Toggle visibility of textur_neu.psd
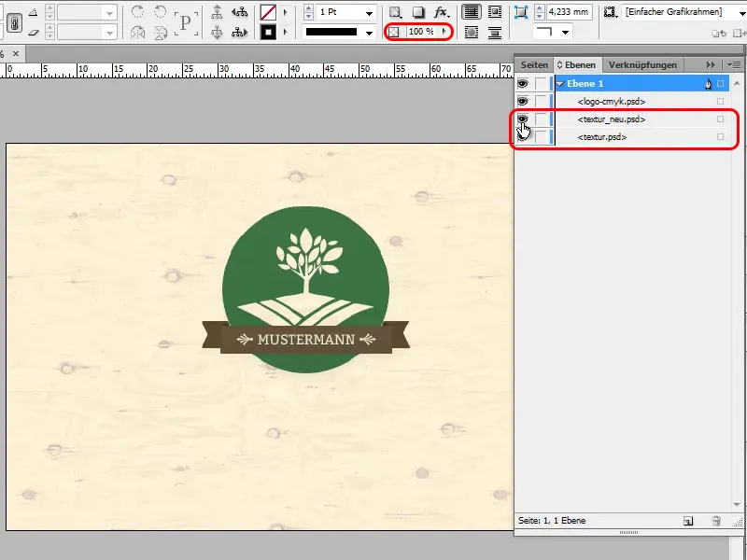This screenshot has width=747, height=560. pos(523,119)
